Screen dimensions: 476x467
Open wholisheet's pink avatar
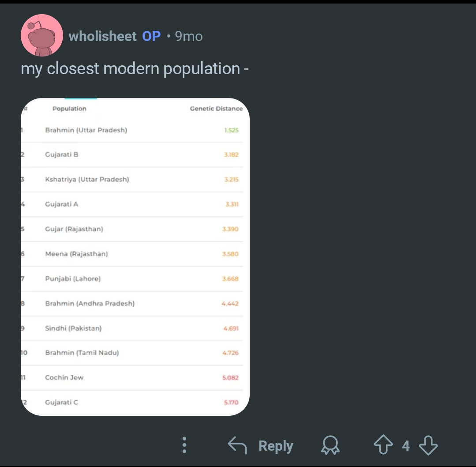coord(42,35)
